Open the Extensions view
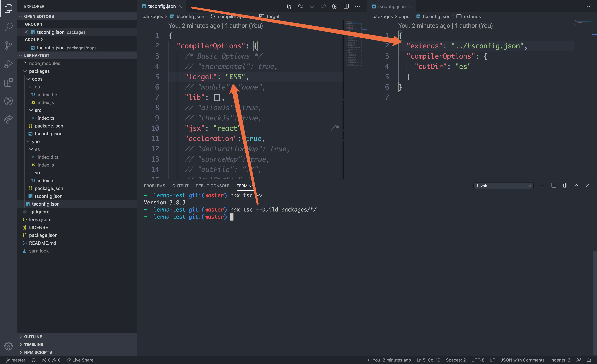This screenshot has height=364, width=597. pos(9,82)
